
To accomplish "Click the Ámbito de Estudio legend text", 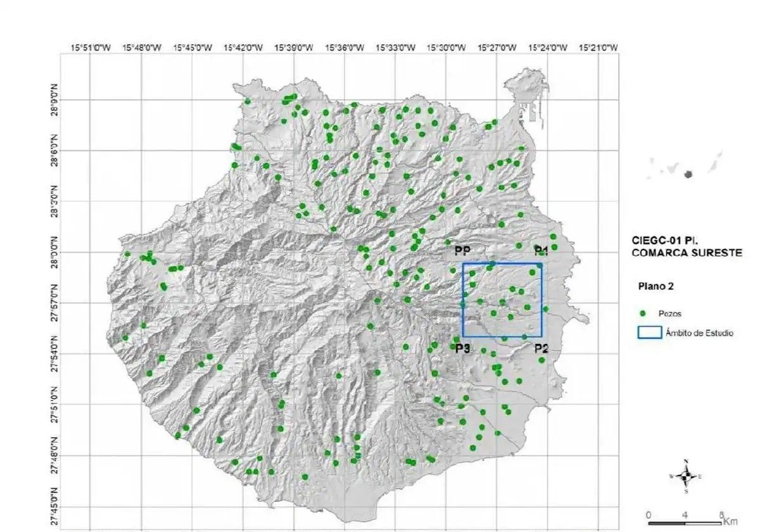I will click(699, 332).
